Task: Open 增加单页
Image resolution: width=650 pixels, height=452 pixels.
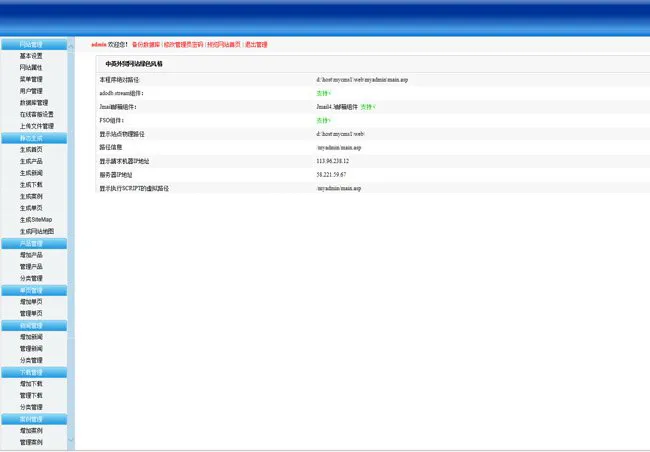Action: [31, 302]
